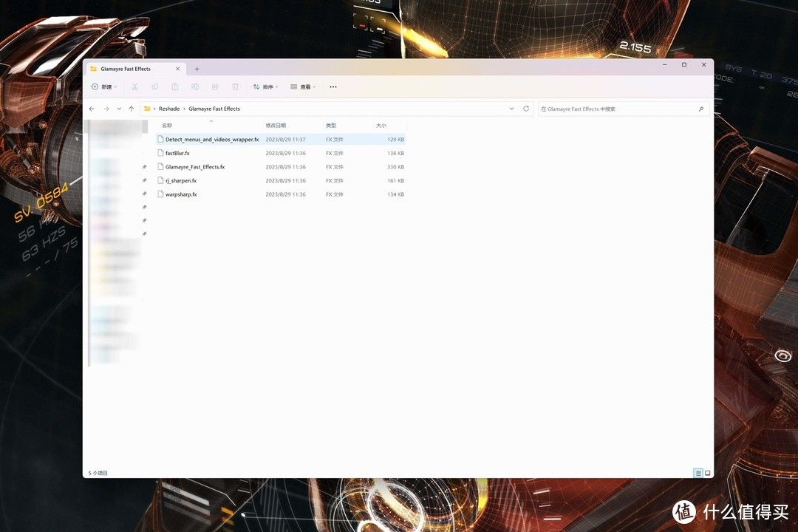Close the Glamayre Fast Effects tab
The image size is (798, 532).
(x=177, y=69)
